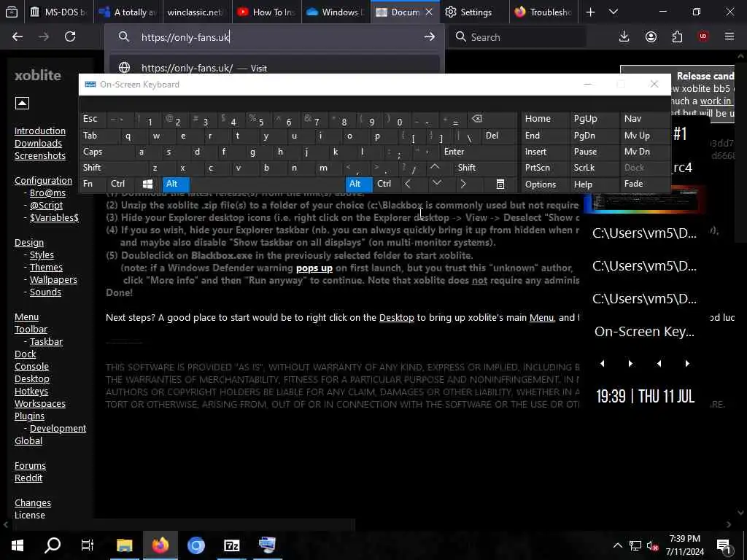Open a new browser tab
The image size is (747, 560).
click(590, 12)
